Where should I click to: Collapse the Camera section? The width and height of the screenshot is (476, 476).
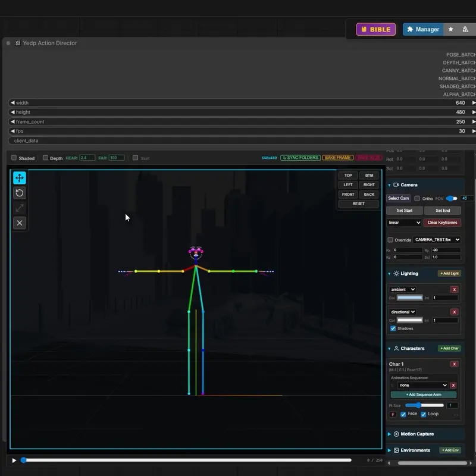click(389, 185)
